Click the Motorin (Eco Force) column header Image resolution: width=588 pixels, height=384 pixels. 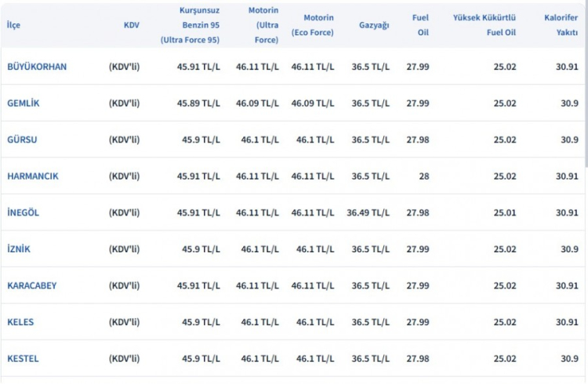pos(318,25)
